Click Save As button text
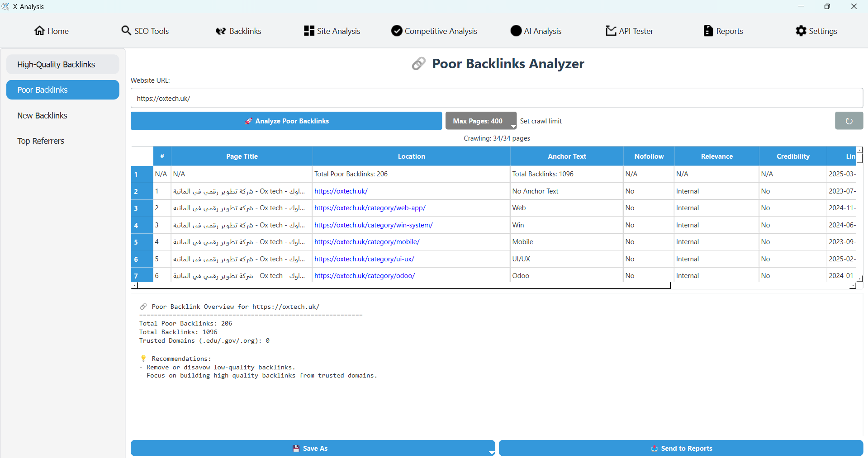 pos(315,449)
